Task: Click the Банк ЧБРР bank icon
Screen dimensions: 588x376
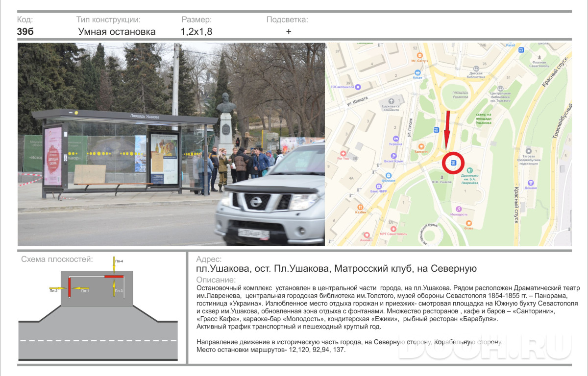Action: (x=379, y=186)
